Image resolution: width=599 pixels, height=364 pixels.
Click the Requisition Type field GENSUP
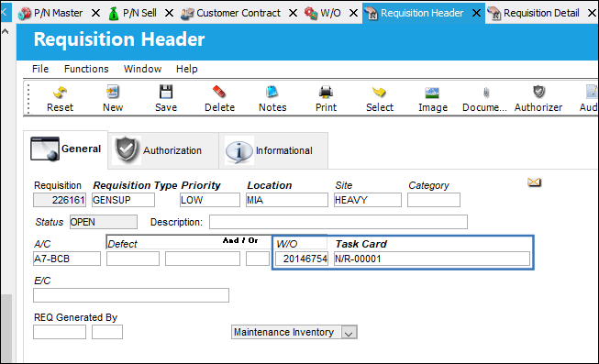124,200
